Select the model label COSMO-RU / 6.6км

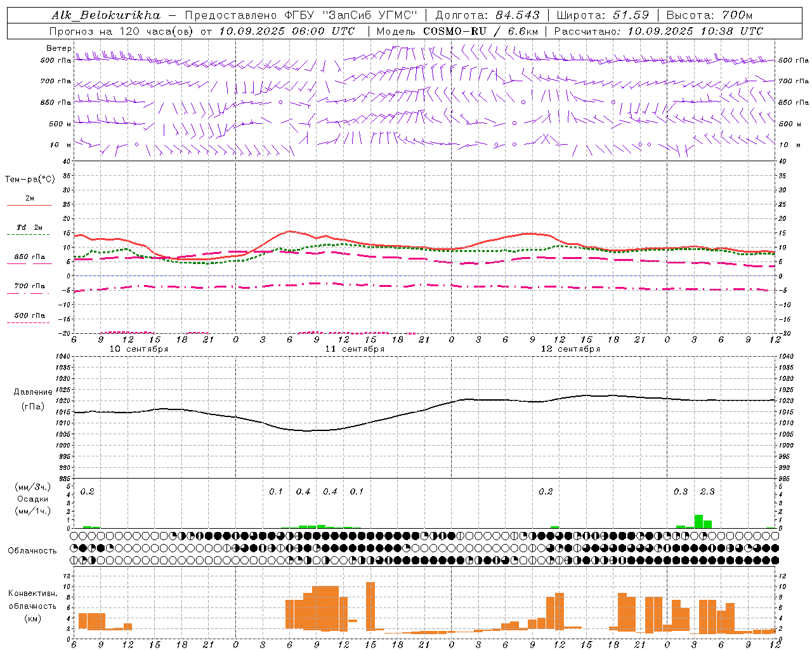481,31
